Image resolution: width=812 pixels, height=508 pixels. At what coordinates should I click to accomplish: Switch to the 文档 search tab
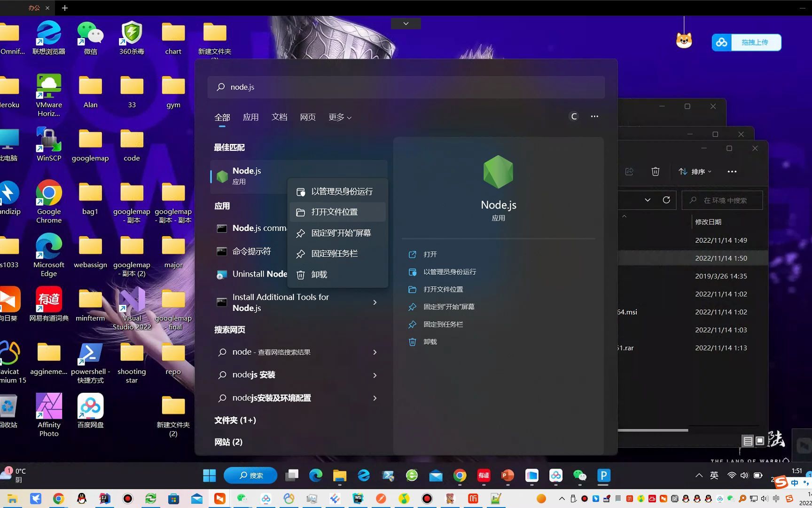(279, 117)
